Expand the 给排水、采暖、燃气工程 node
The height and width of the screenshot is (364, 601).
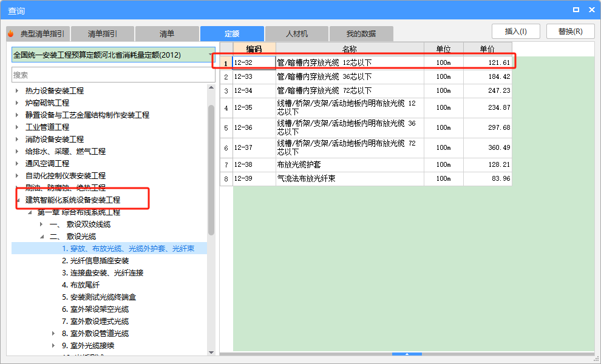pos(17,151)
